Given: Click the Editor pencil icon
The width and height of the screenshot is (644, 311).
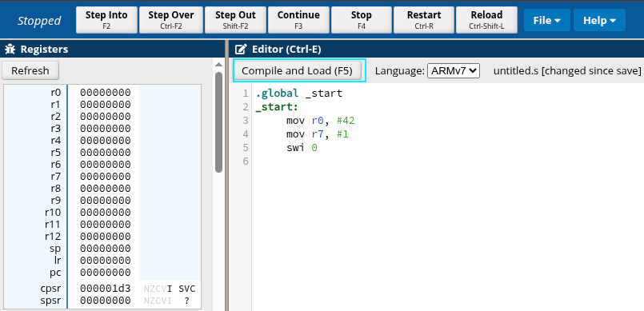Looking at the screenshot, I should coord(240,50).
